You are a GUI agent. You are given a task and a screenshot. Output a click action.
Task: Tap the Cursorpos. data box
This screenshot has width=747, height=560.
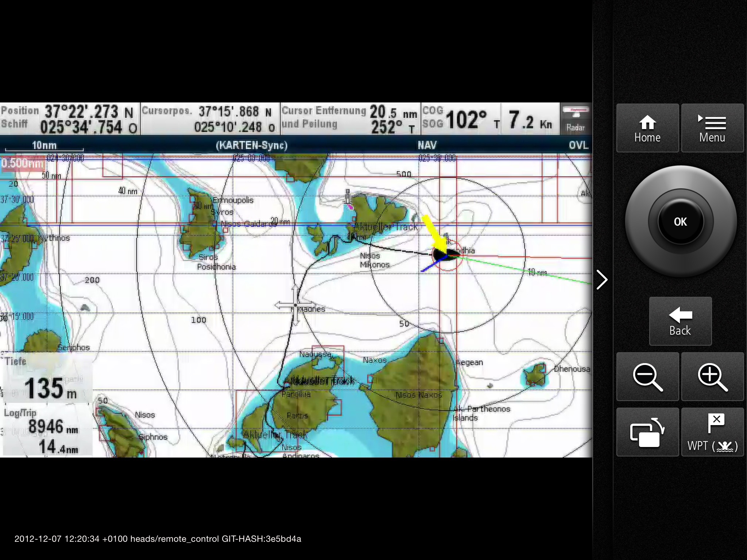point(210,119)
